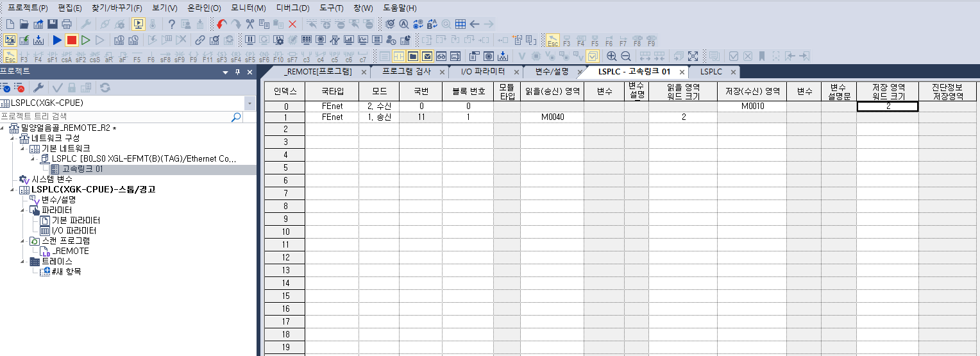Open the _REMOTE scan program item
Screen dimensions: 980x356
[71, 251]
